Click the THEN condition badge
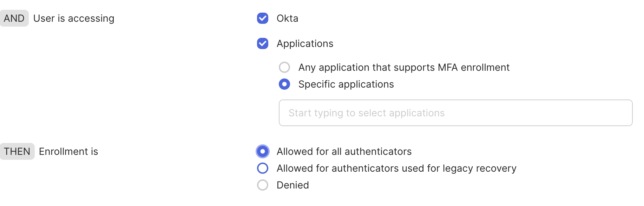This screenshot has height=206, width=644. (17, 151)
